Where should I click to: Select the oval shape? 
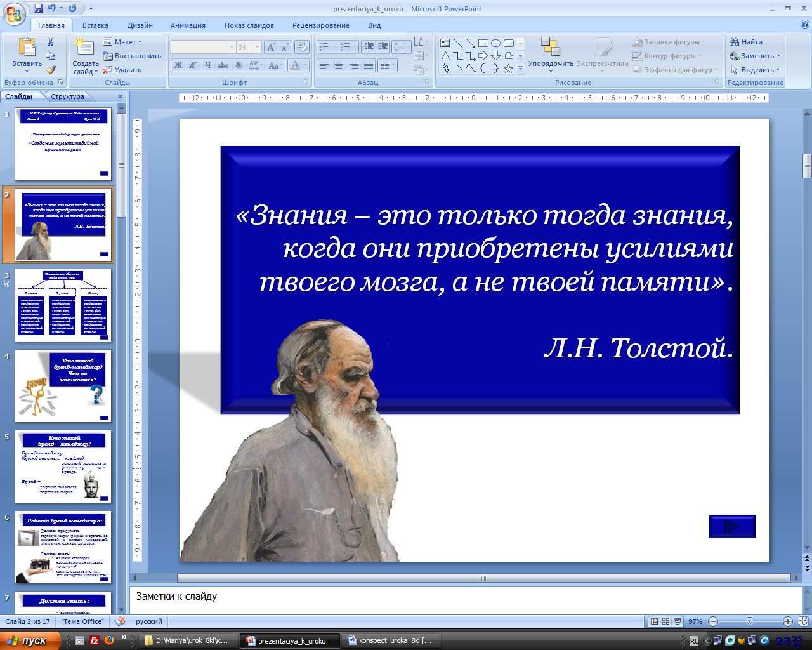(x=496, y=43)
